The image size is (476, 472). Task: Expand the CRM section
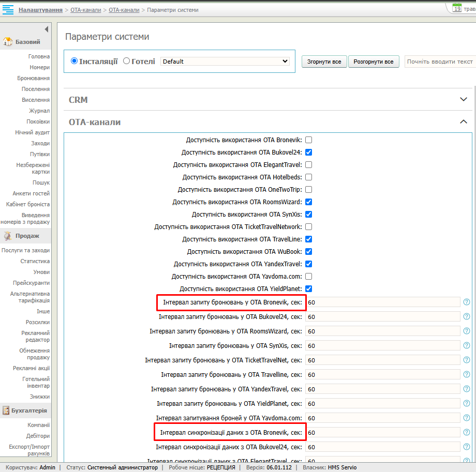click(x=463, y=99)
